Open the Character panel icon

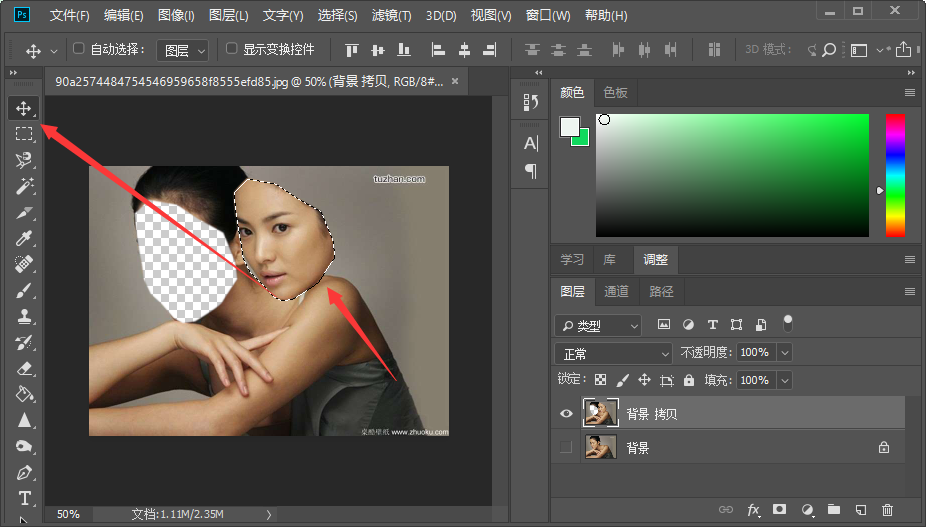[530, 143]
